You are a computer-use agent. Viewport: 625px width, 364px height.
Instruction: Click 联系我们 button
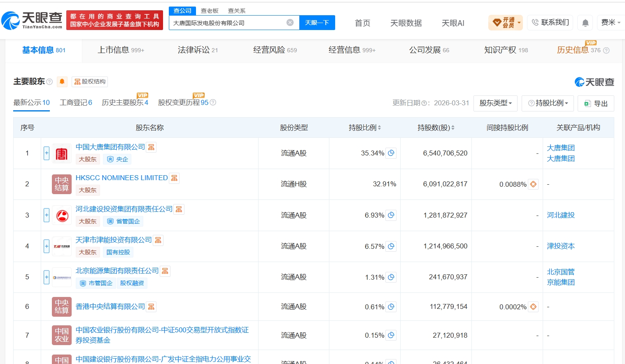click(x=550, y=23)
